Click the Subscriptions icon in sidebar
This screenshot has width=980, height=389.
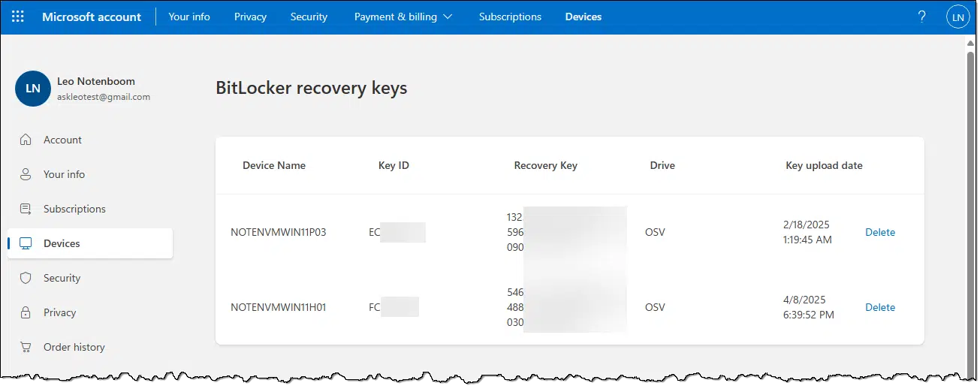26,209
